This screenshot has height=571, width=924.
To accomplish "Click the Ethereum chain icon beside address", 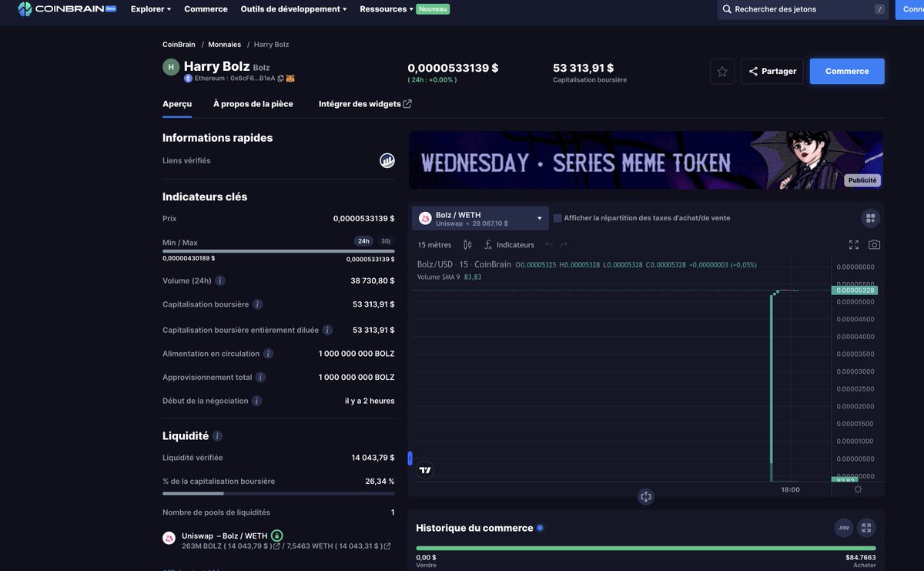I will 188,79.
